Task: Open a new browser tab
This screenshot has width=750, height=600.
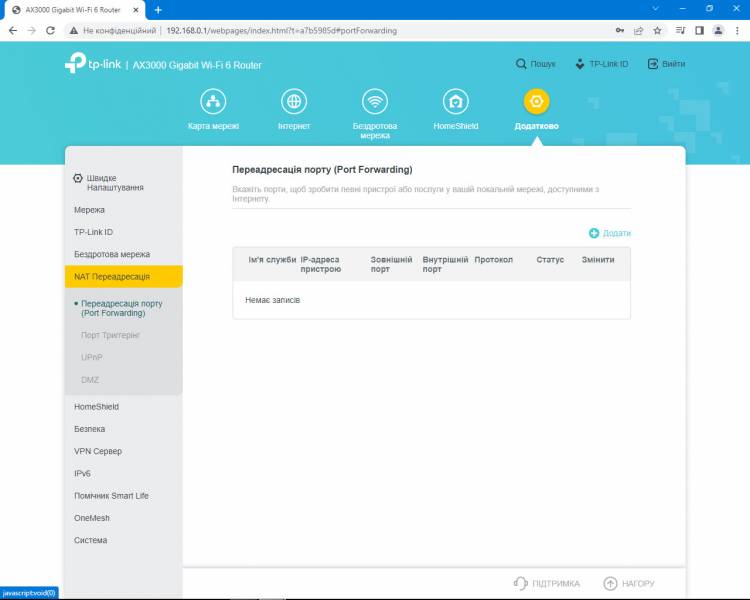Action: click(x=158, y=10)
